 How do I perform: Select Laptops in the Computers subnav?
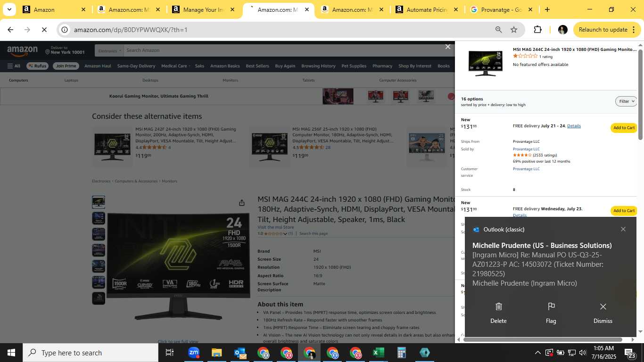click(x=71, y=80)
